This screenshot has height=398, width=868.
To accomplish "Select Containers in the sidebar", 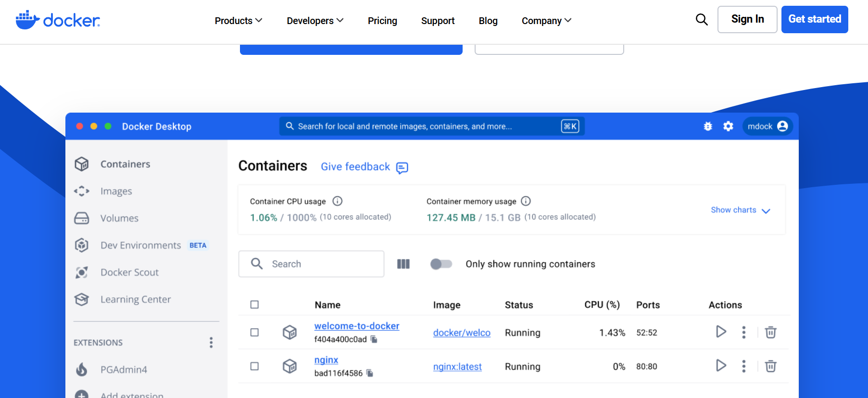I will click(126, 164).
